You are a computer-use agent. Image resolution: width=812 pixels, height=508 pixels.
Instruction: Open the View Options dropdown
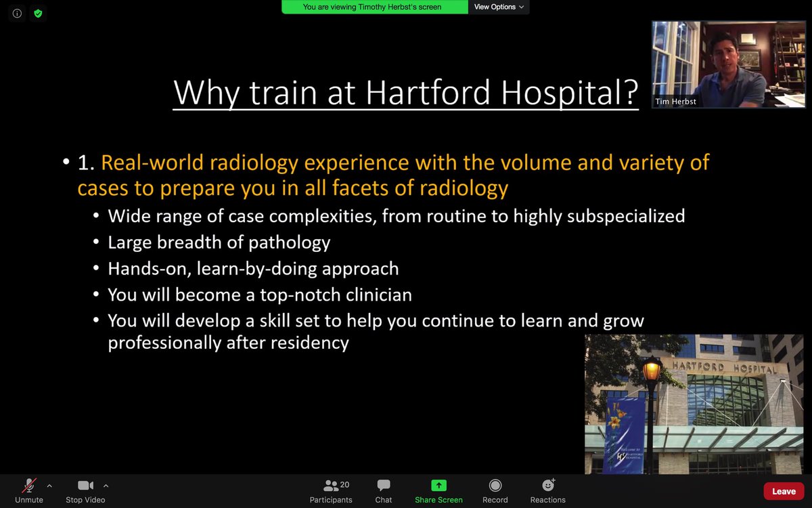click(499, 7)
